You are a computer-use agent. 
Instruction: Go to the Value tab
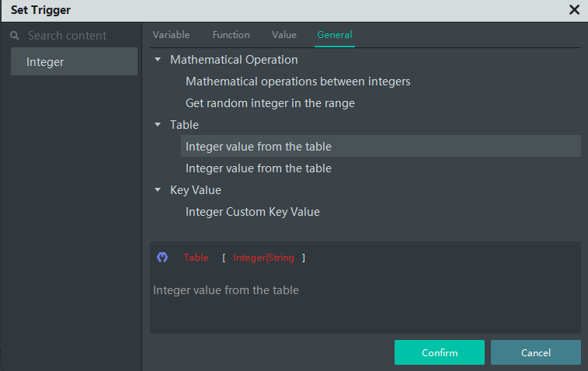click(284, 35)
